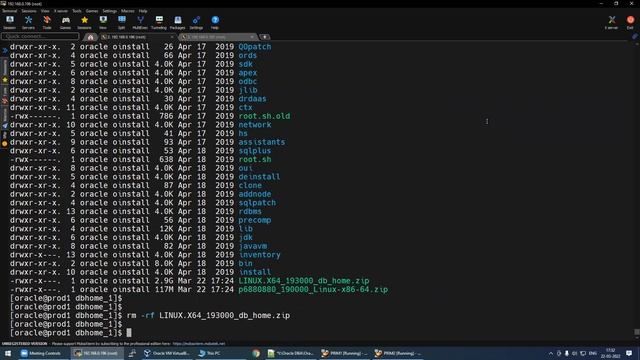This screenshot has height=360, width=640.
Task: Go to the Home tab icon
Action: coord(90,37)
